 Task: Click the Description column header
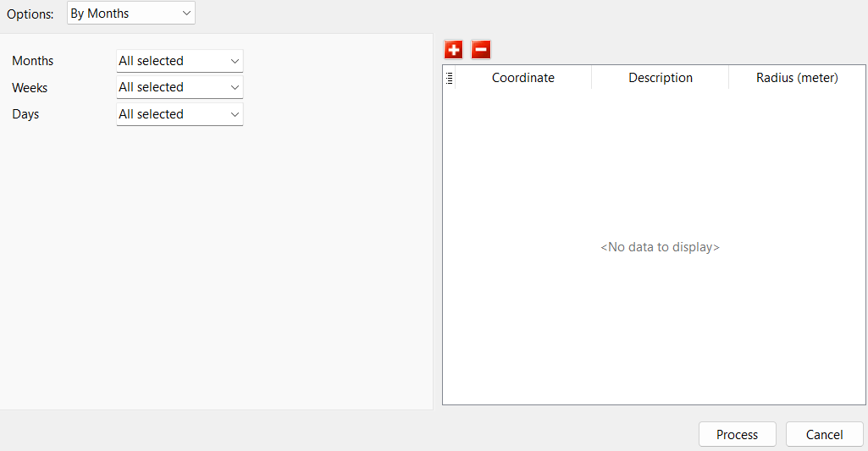click(x=660, y=78)
